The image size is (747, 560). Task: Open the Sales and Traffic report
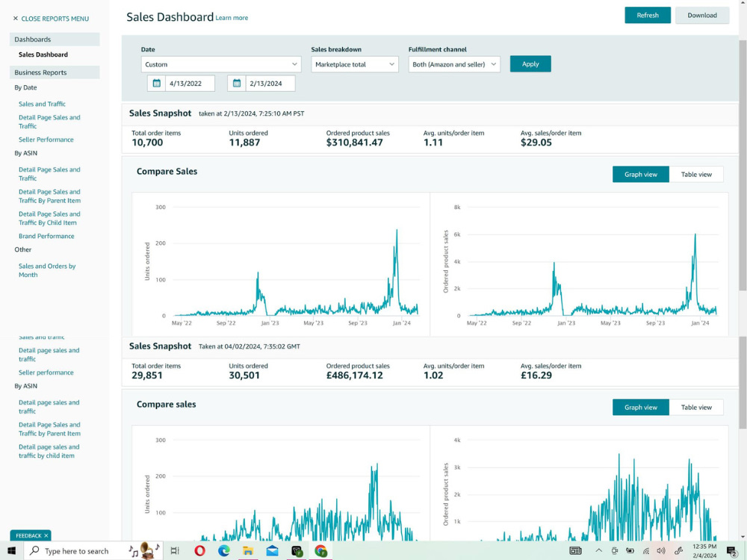tap(42, 104)
